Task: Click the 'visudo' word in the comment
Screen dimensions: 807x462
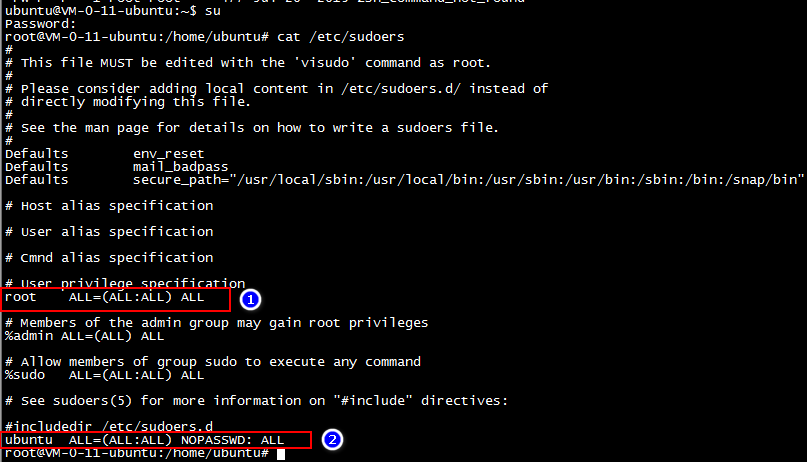Action: 325,63
